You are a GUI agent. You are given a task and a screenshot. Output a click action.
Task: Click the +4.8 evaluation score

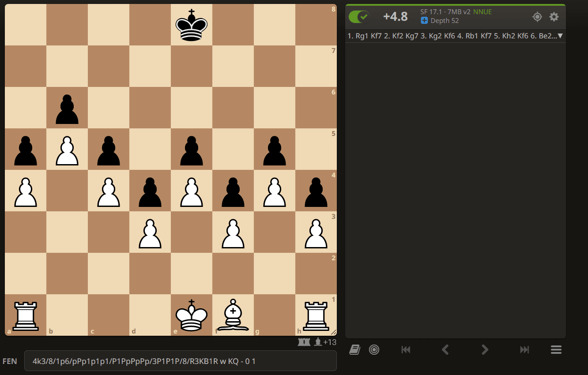tap(395, 17)
